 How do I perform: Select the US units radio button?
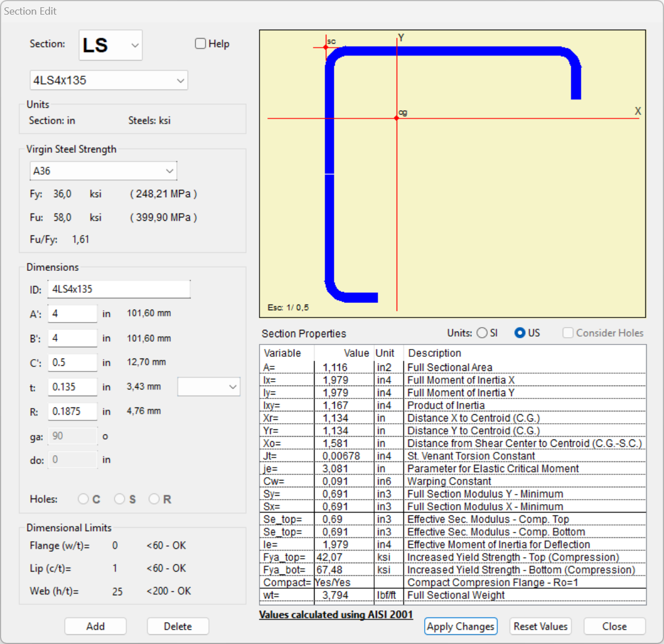pos(520,333)
